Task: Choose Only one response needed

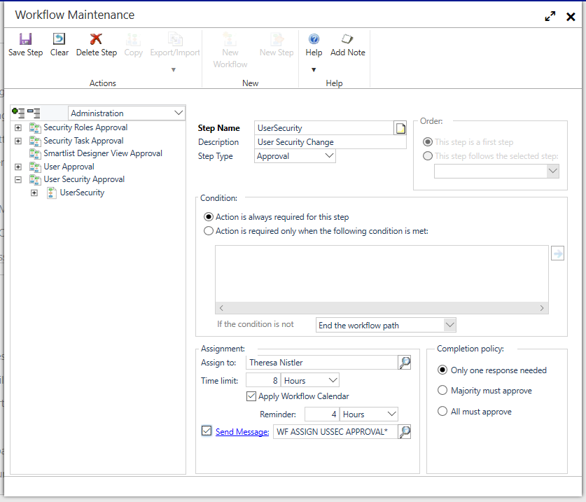Action: click(442, 370)
